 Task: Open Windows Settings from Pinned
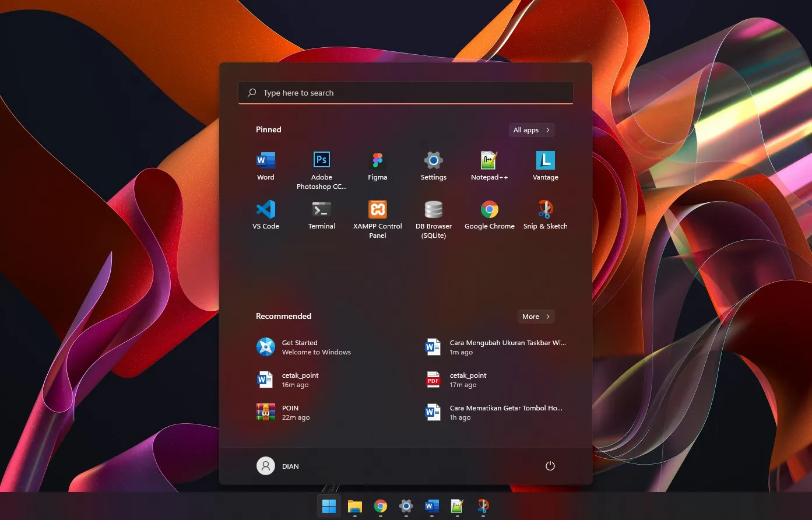433,165
